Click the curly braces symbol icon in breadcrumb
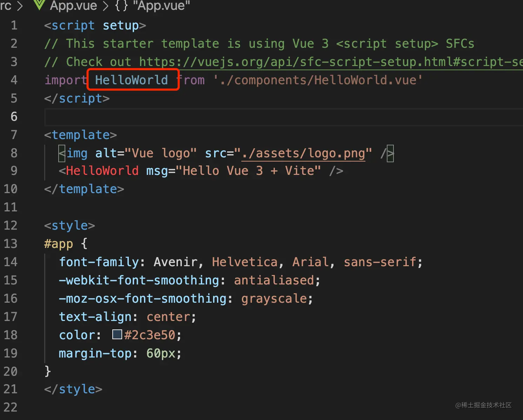Viewport: 523px width, 420px height. click(x=121, y=5)
